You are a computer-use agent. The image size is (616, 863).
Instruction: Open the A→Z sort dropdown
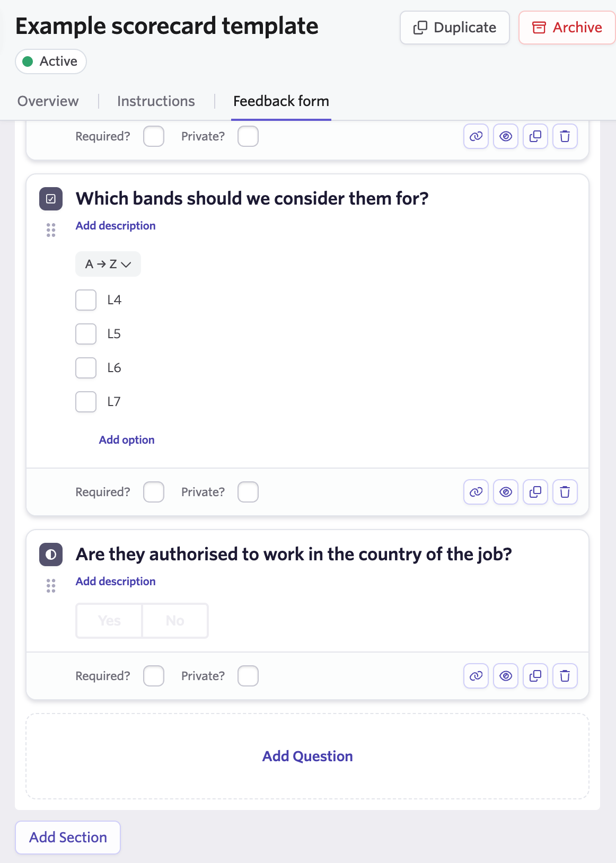[x=108, y=264]
